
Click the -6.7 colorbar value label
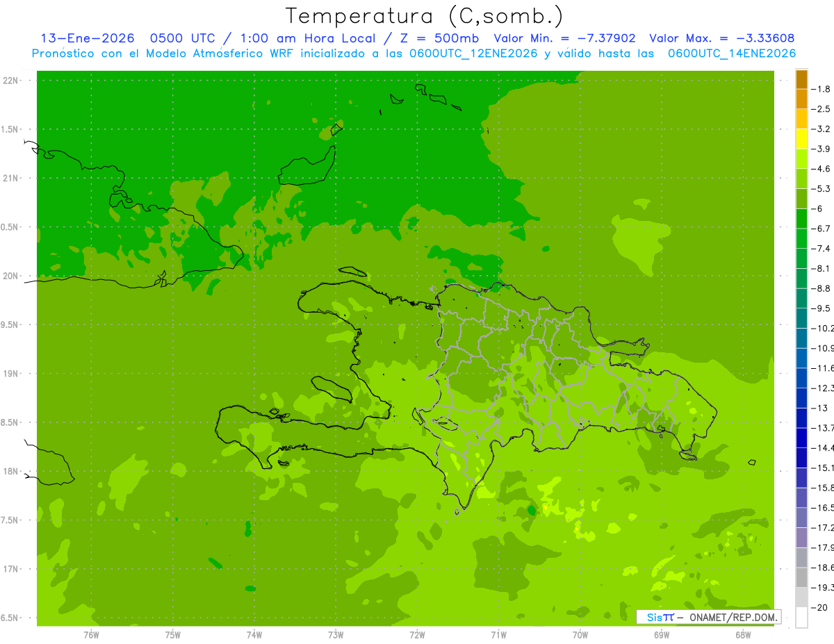coord(821,229)
